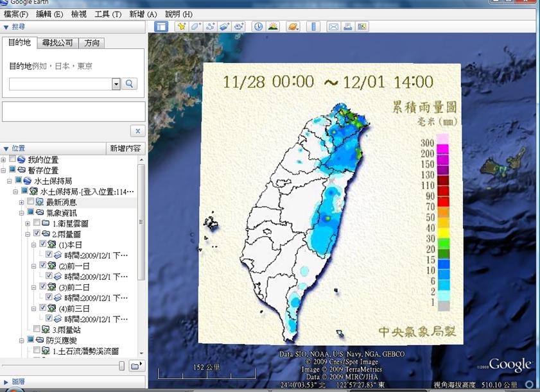Click the network link icon of (1)本日

(52, 244)
